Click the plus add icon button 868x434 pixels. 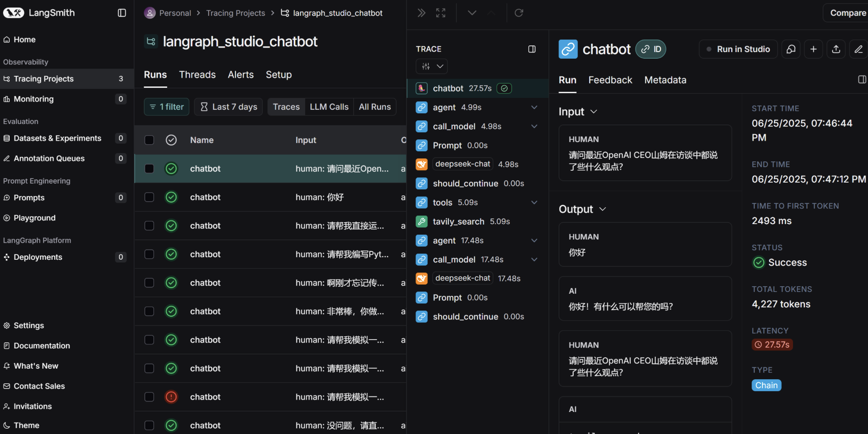(x=813, y=49)
